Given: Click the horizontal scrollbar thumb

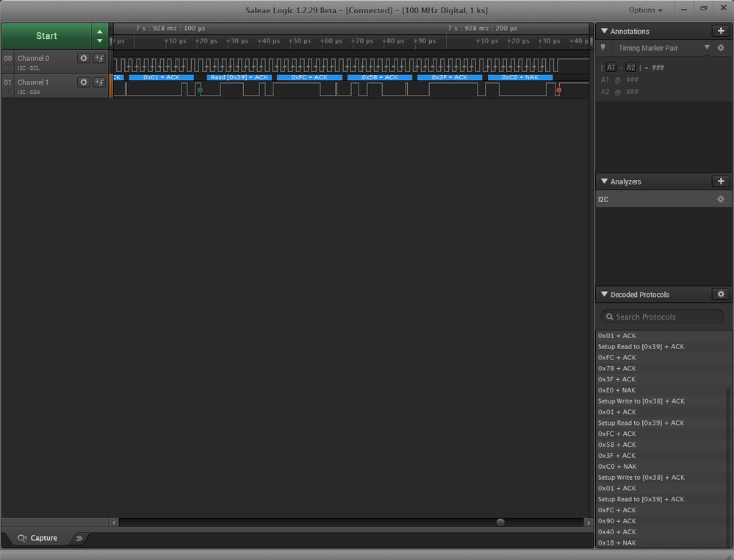Looking at the screenshot, I should [x=500, y=522].
